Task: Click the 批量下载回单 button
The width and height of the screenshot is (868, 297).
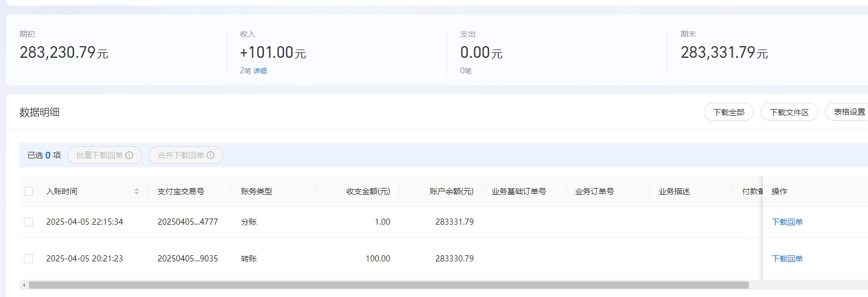Action: pos(105,155)
